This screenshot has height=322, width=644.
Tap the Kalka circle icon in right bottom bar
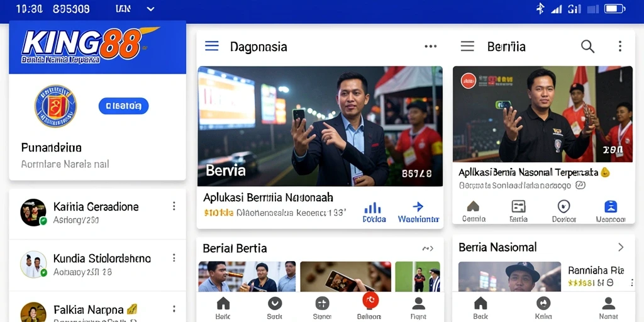tap(543, 303)
